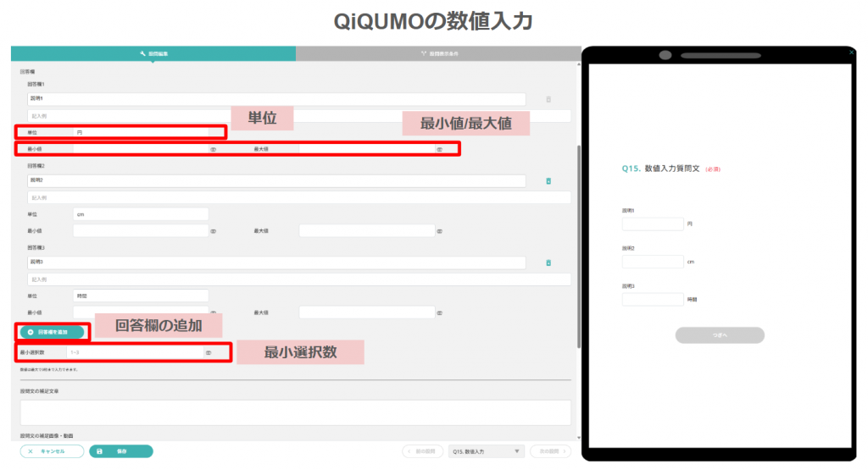This screenshot has width=868, height=470.
Task: Click the 説明3 input in the tablet preview
Action: (653, 299)
